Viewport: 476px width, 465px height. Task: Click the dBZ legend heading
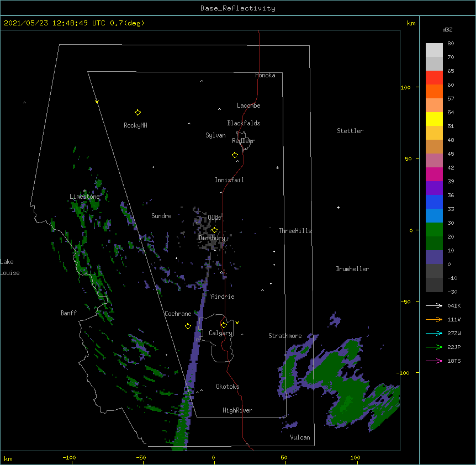447,30
